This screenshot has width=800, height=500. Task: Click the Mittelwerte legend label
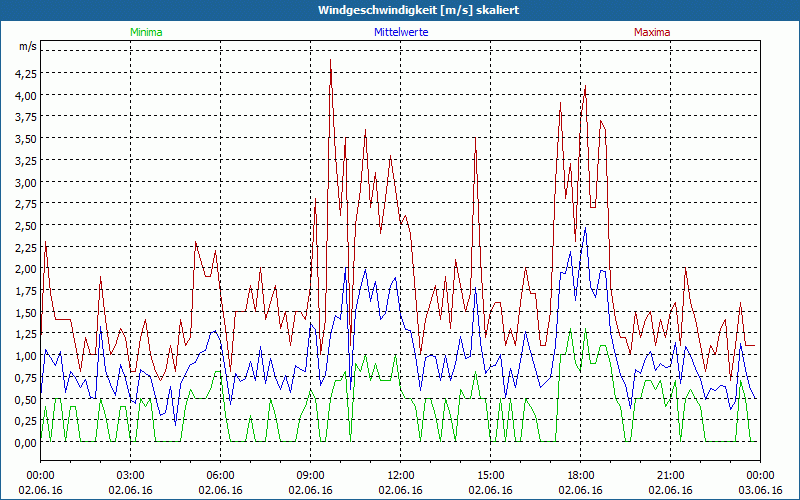pyautogui.click(x=401, y=32)
